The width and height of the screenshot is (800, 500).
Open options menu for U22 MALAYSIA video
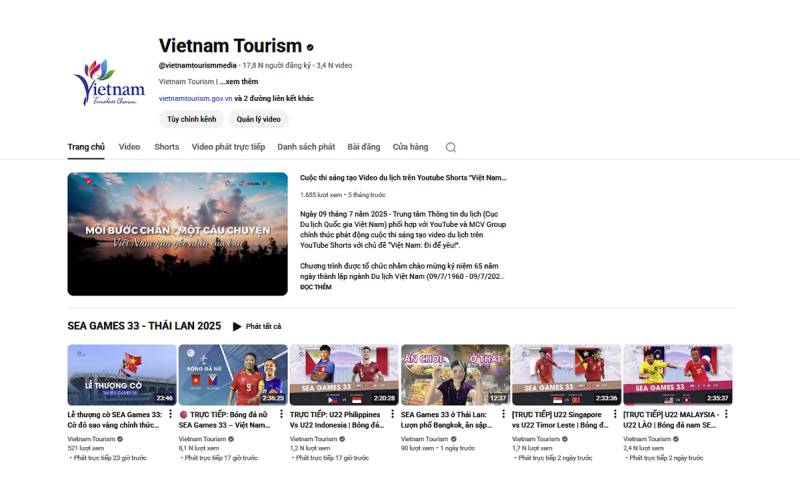click(x=726, y=414)
